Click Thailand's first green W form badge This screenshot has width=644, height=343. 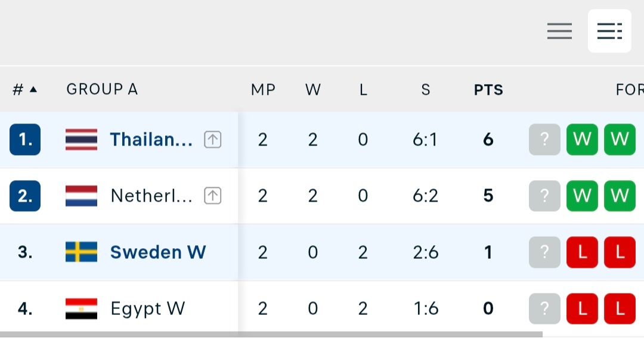582,140
